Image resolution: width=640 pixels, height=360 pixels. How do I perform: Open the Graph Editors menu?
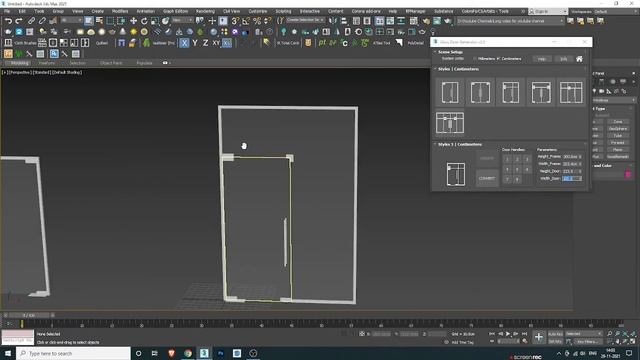[x=176, y=11]
